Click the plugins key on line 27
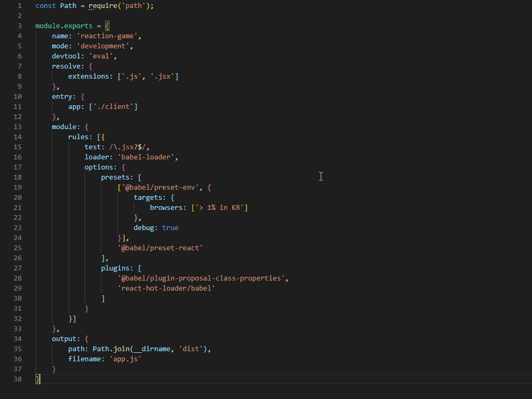The image size is (532, 399). pos(115,268)
